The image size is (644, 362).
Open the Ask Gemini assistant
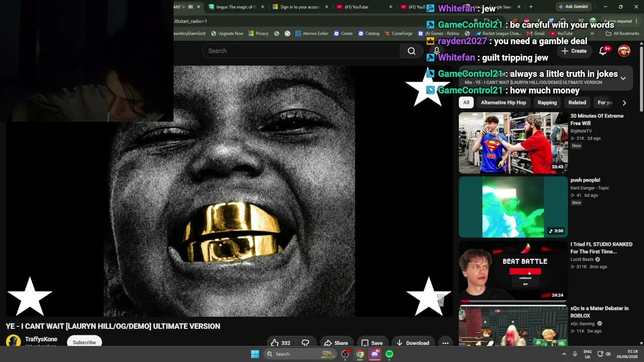[573, 7]
